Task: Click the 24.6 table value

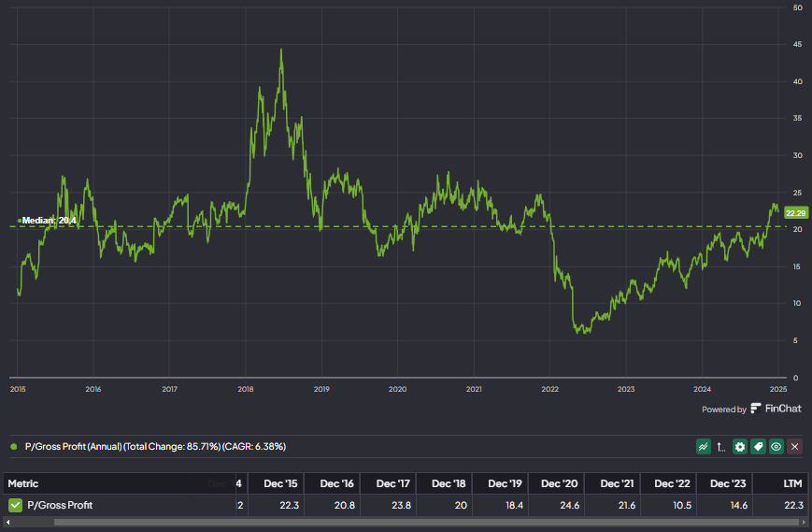Action: tap(570, 505)
